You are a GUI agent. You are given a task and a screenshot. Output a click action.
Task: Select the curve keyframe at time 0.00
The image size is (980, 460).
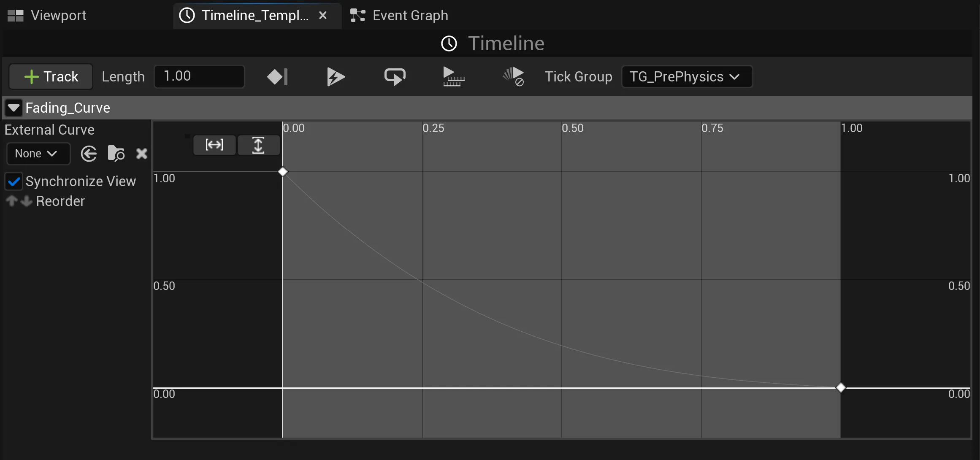coord(283,172)
